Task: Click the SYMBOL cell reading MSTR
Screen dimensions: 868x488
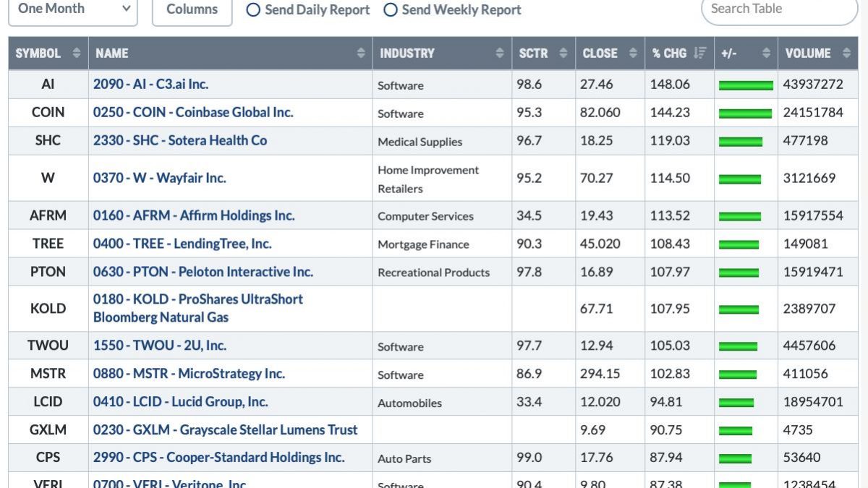Action: [x=48, y=374]
